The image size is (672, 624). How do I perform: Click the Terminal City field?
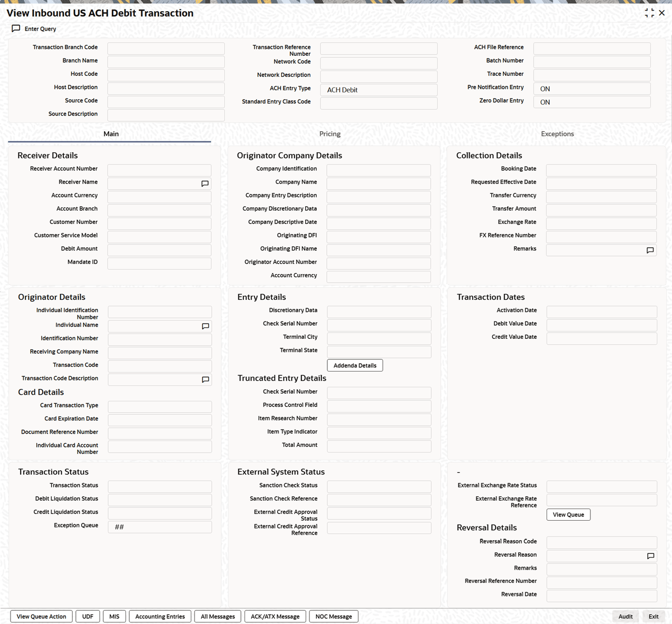(379, 338)
